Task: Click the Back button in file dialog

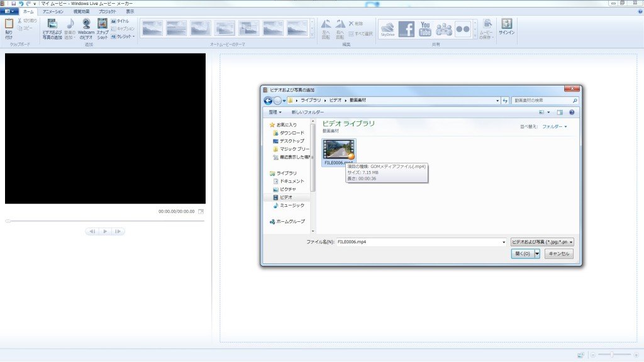Action: [268, 101]
